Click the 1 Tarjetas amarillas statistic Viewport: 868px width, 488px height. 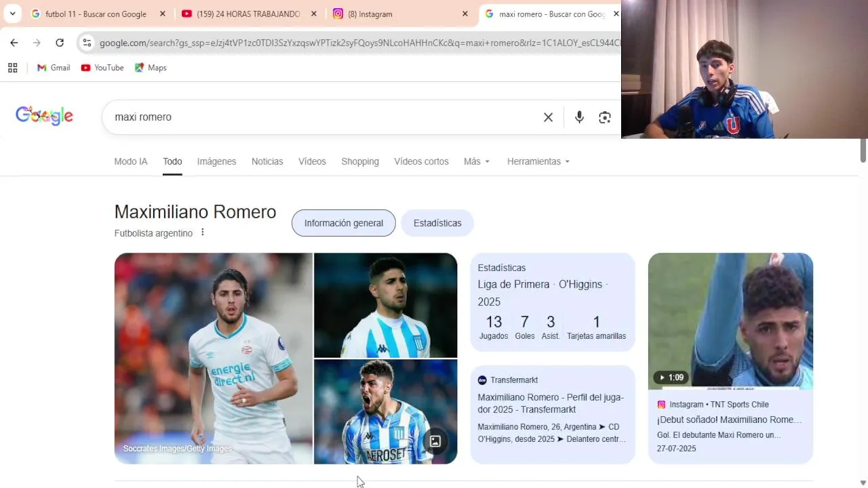(597, 327)
